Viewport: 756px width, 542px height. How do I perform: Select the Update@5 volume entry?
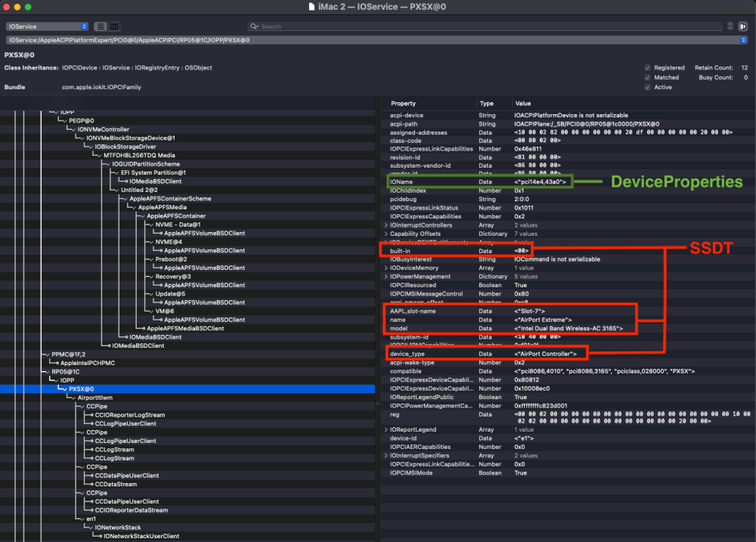coord(170,294)
